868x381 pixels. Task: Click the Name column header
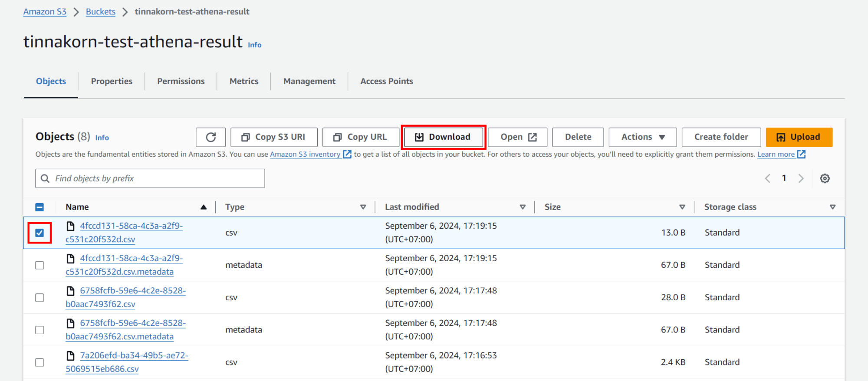(x=77, y=207)
